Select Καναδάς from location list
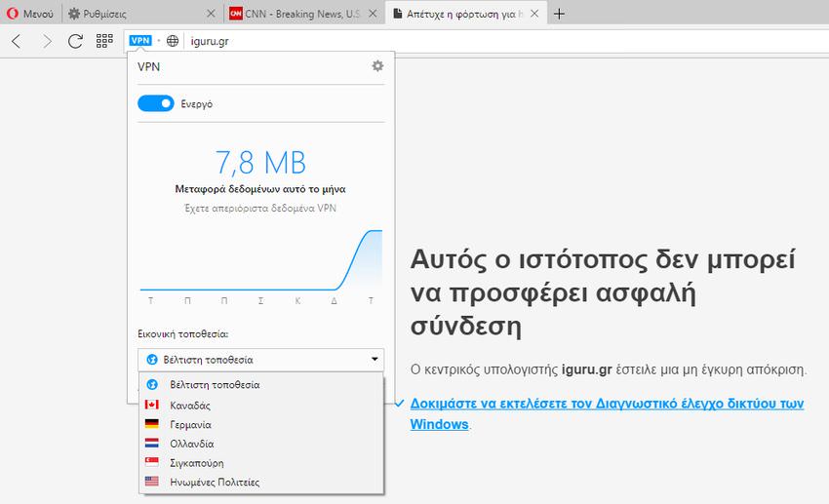This screenshot has width=829, height=504. click(x=190, y=405)
